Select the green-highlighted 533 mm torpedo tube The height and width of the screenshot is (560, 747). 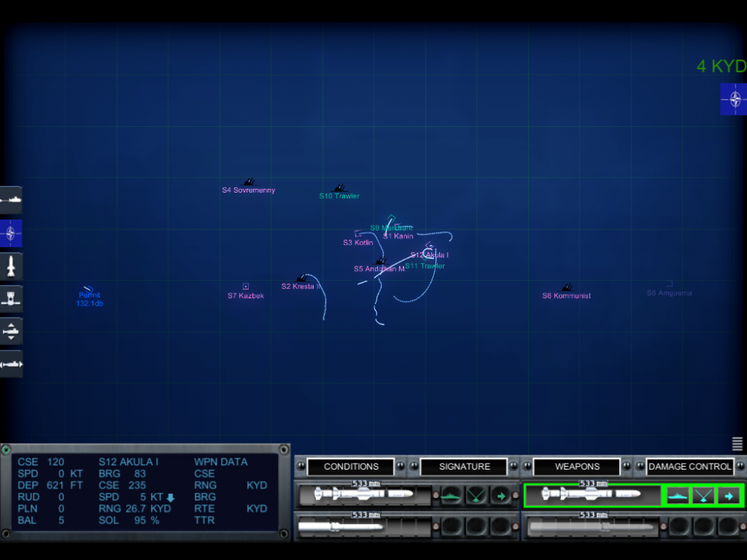[592, 495]
